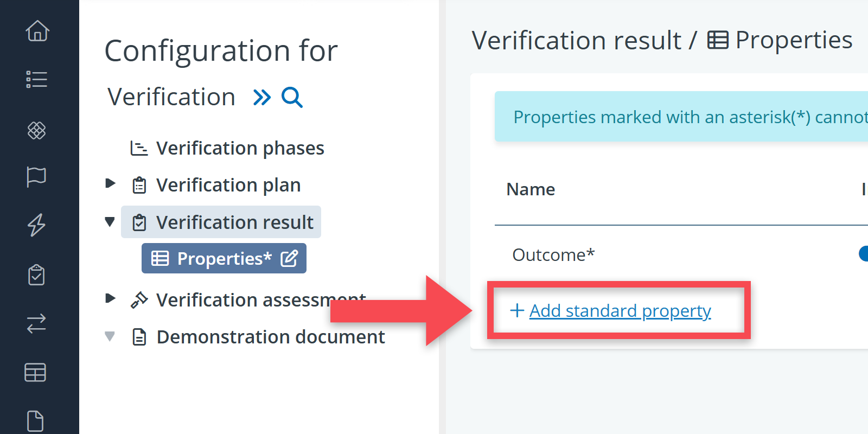The width and height of the screenshot is (868, 434).
Task: Click the diamond grid sidebar icon
Action: (37, 130)
